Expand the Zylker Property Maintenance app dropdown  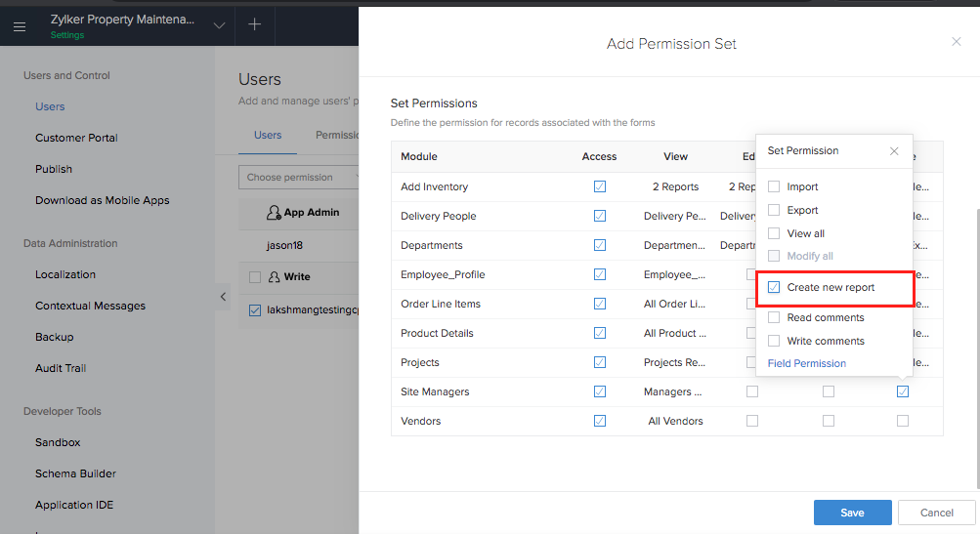click(x=219, y=25)
